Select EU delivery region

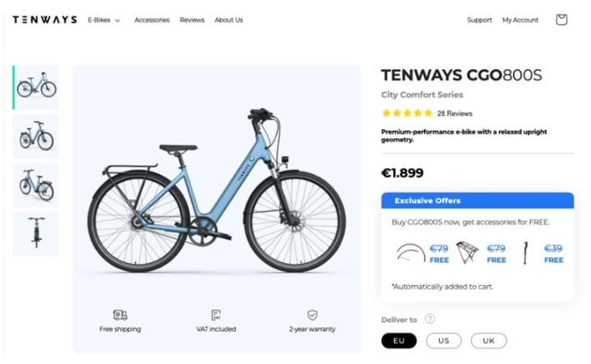tap(399, 341)
